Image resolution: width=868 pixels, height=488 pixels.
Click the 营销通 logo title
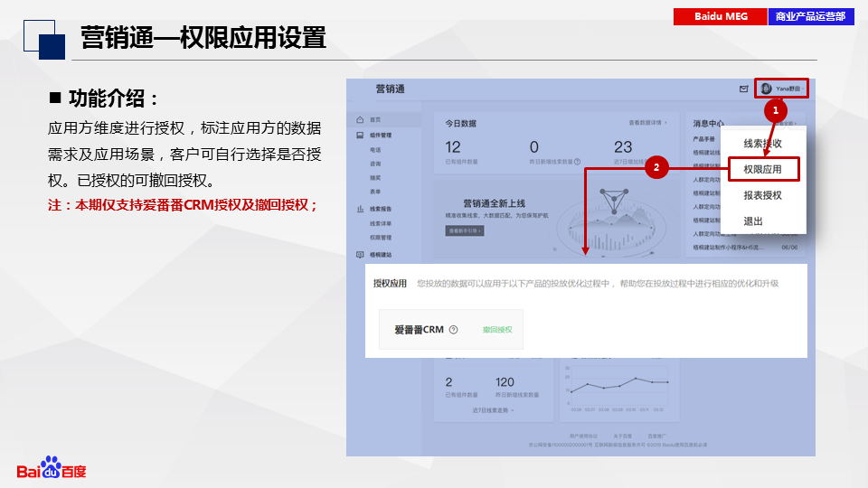point(391,89)
